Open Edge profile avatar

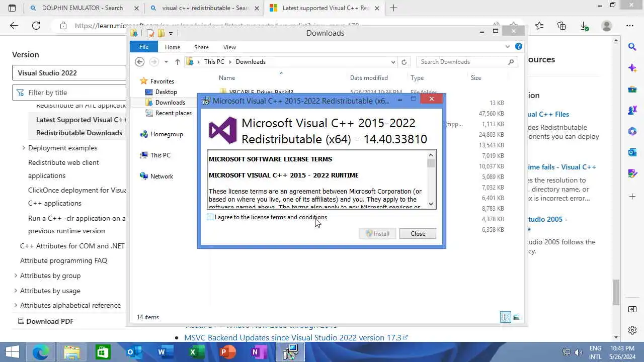click(x=607, y=26)
